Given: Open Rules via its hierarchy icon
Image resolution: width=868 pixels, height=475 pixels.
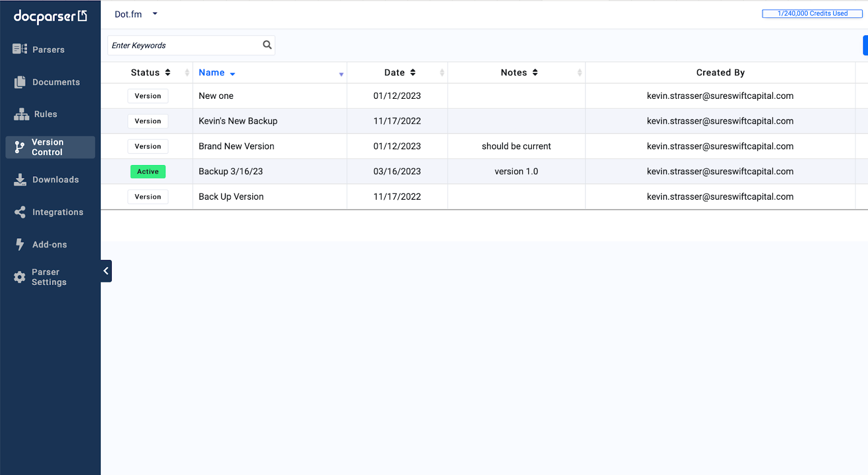Looking at the screenshot, I should [x=22, y=114].
